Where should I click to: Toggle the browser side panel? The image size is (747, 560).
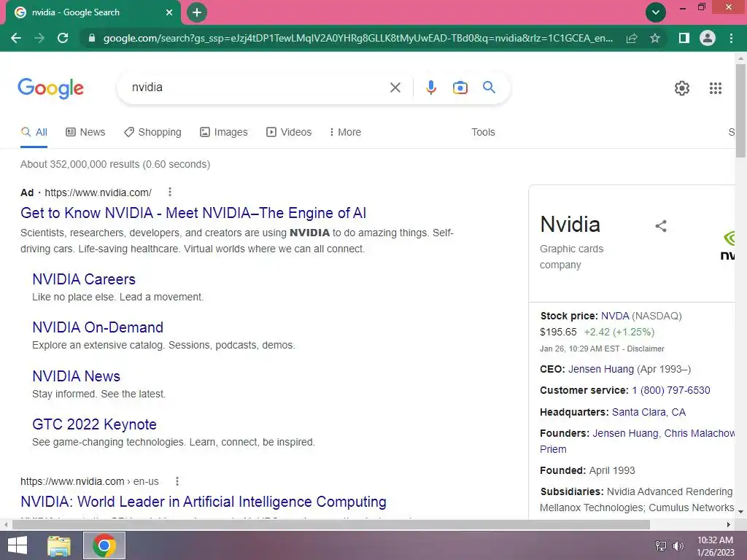coord(684,38)
